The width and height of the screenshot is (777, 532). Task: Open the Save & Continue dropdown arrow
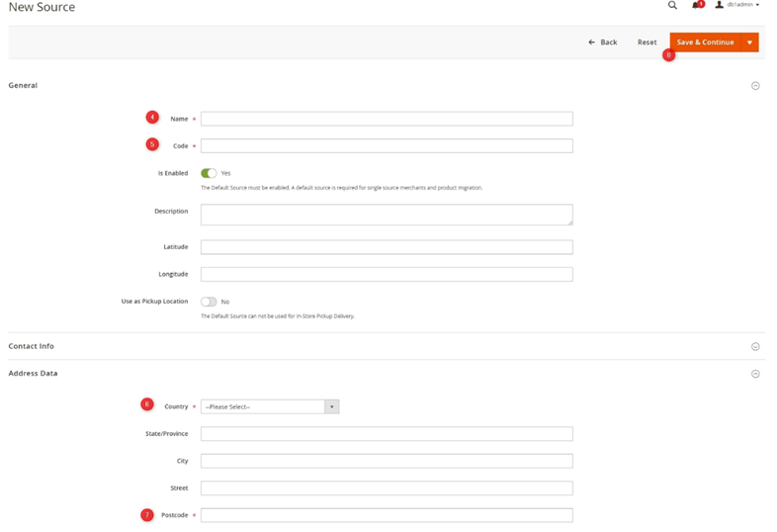point(749,43)
